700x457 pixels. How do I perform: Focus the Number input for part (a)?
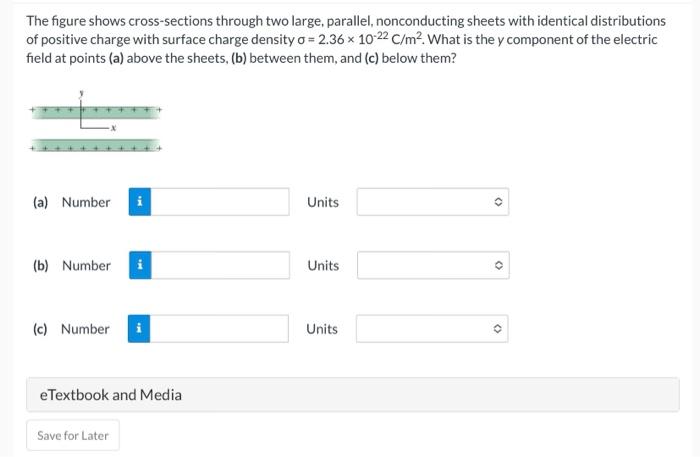(x=220, y=202)
